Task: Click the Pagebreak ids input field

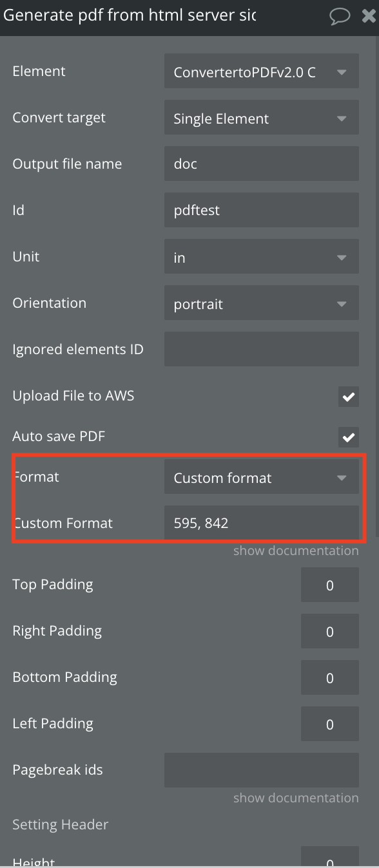Action: pyautogui.click(x=262, y=770)
